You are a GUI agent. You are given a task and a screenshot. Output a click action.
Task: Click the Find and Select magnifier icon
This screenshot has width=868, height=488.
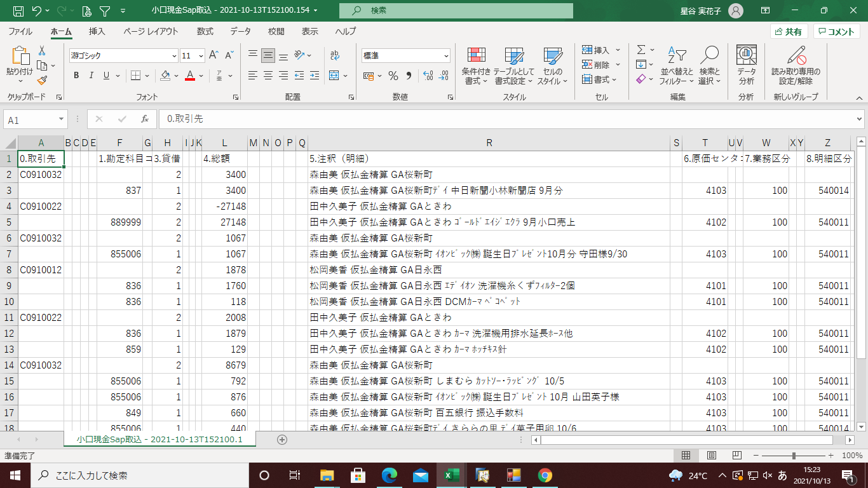(709, 57)
